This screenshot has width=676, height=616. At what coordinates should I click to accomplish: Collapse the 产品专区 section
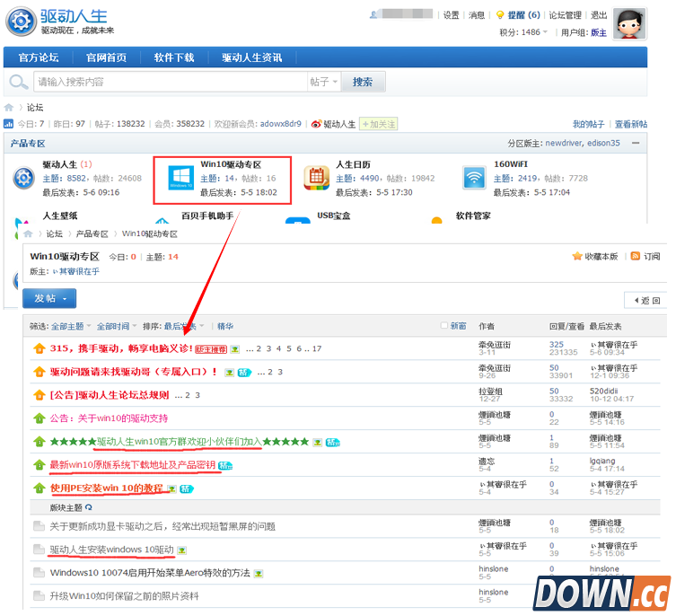pos(636,143)
